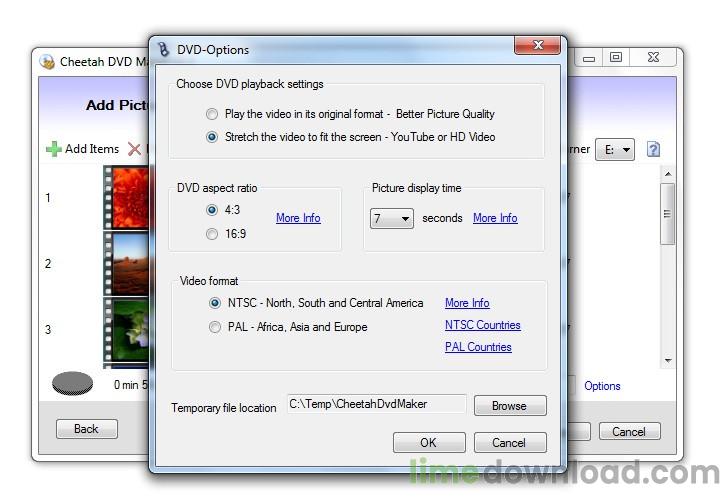Screen dimensions: 727x503
Task: Click the Cheetah DVD Maker app icon
Action: [47, 62]
